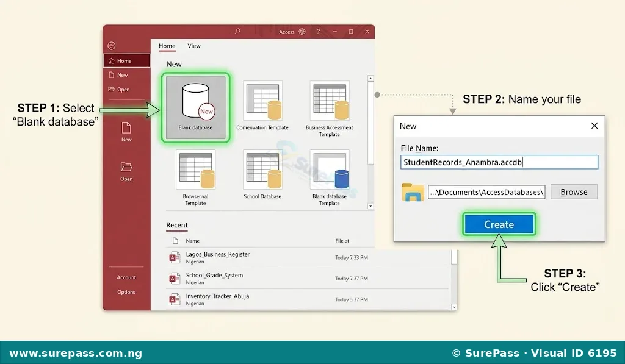This screenshot has width=625, height=364.
Task: Switch to the View tab
Action: click(x=194, y=46)
